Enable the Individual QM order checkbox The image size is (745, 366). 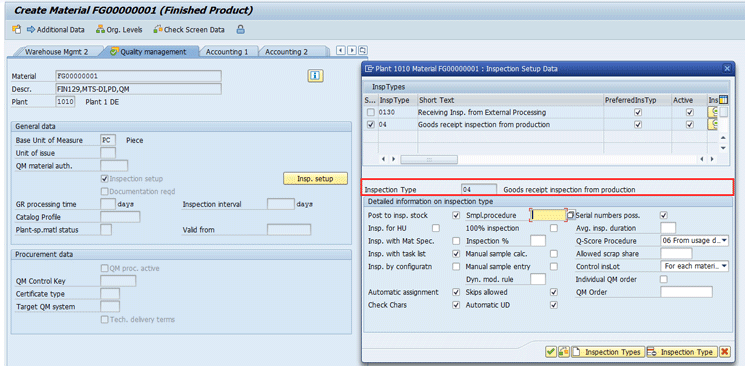pyautogui.click(x=664, y=279)
